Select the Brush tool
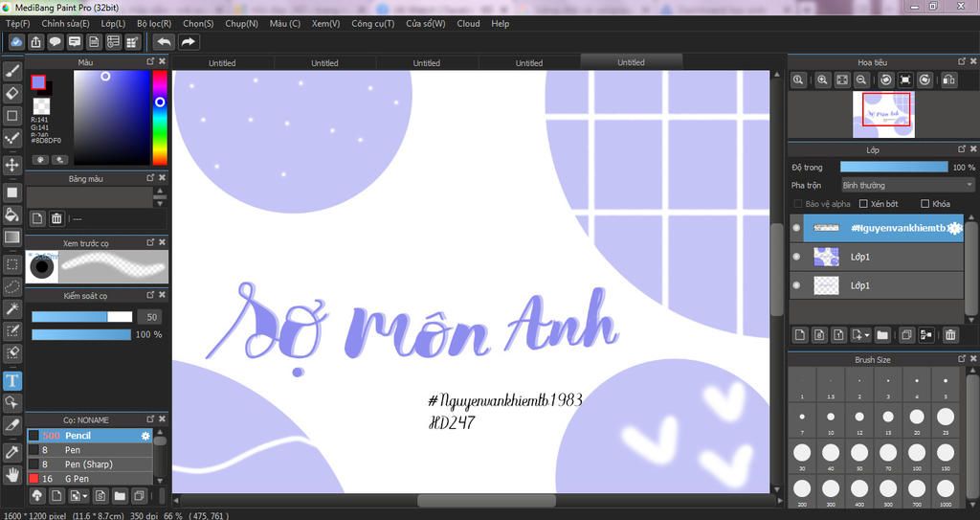Screen dimensions: 980x520 (11, 71)
